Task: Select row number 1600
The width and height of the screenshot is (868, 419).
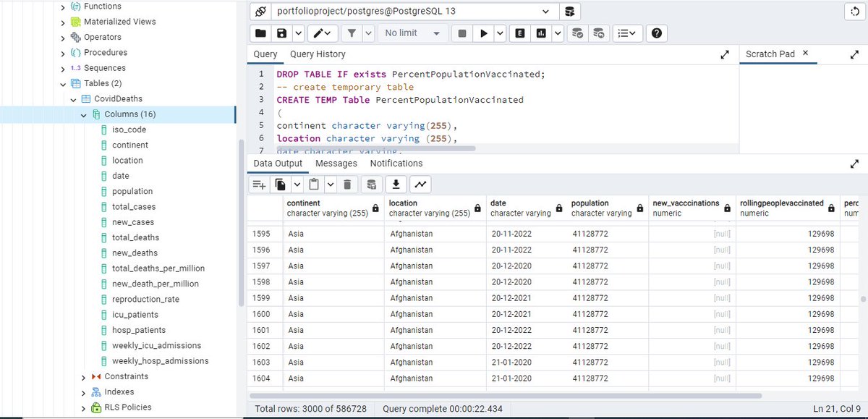Action: tap(264, 314)
